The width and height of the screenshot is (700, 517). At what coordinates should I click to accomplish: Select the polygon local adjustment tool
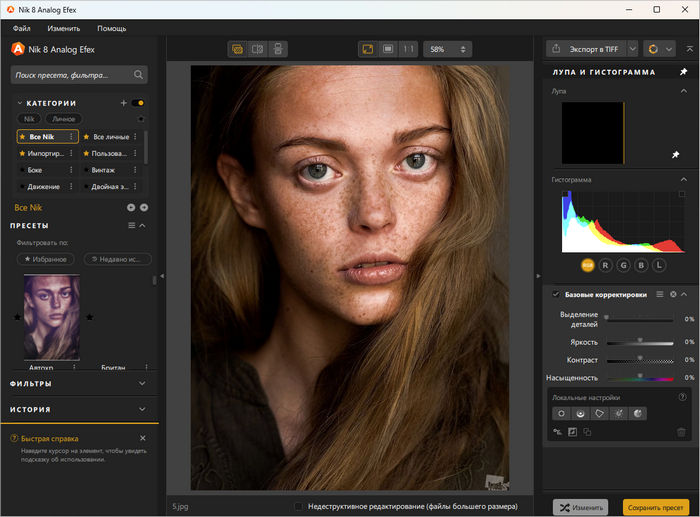point(599,413)
